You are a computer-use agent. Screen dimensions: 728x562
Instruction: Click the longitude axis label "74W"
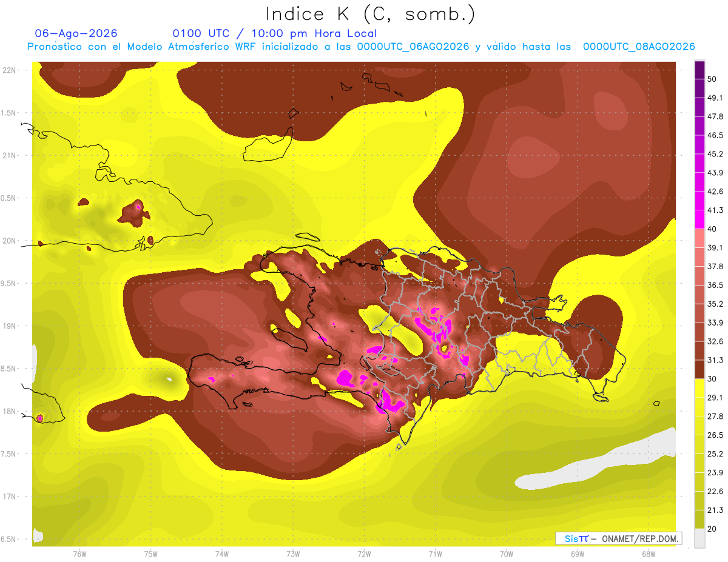222,554
